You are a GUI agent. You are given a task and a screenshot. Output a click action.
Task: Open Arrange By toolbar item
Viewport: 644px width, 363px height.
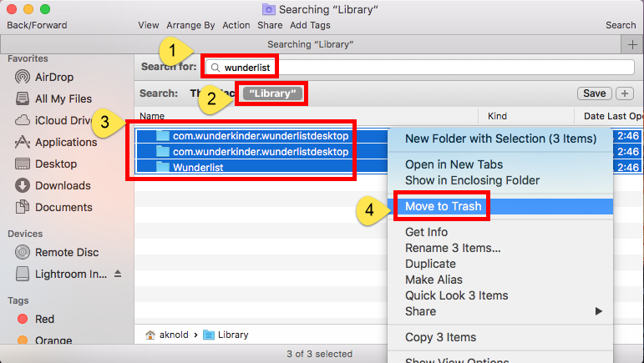tap(190, 25)
